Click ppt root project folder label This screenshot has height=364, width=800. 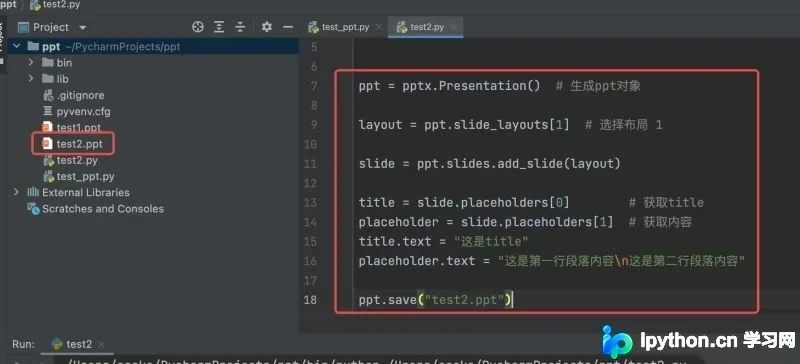tap(51, 46)
